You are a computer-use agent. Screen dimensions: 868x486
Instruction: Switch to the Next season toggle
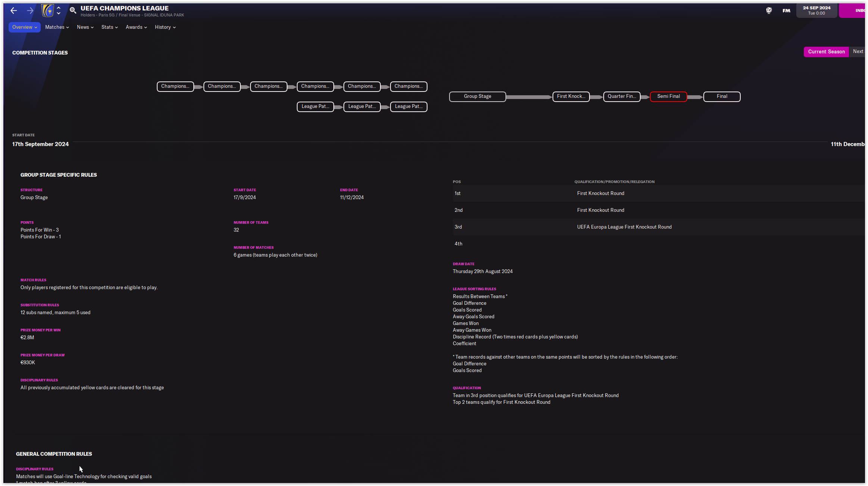pyautogui.click(x=858, y=52)
